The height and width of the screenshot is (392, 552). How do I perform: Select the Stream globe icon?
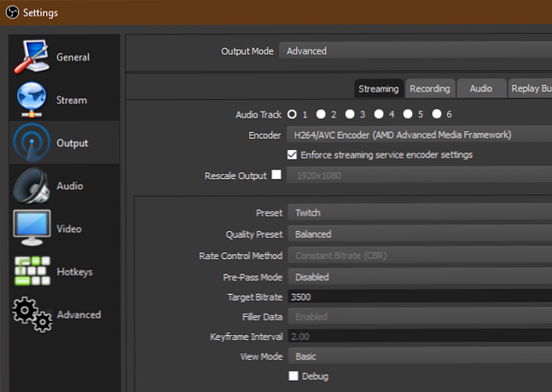31,101
